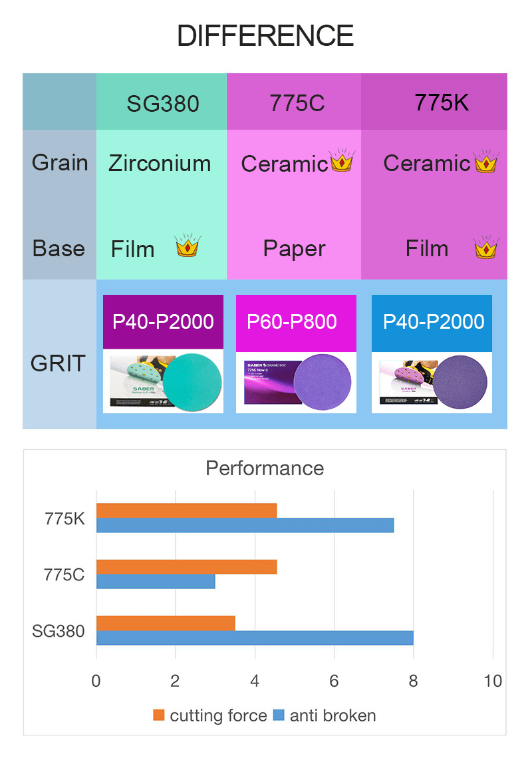Select the 775C purple disc product image
The image size is (532, 768).
click(296, 382)
